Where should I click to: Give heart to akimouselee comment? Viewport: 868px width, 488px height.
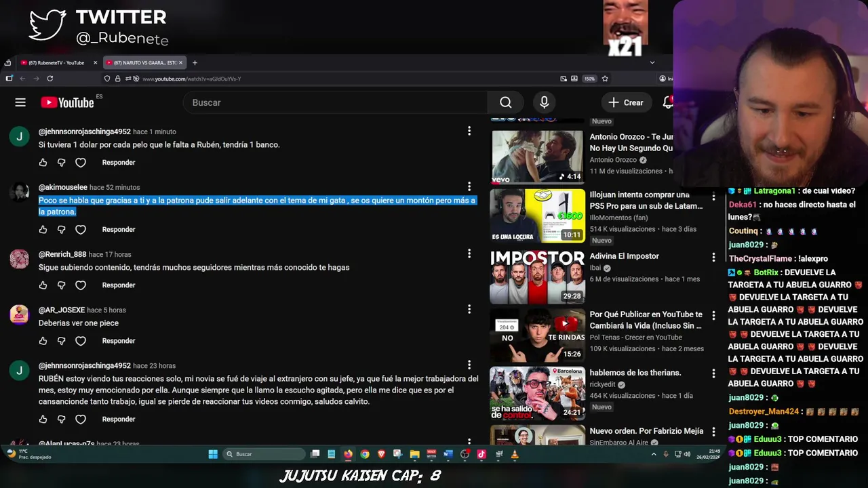coord(81,230)
